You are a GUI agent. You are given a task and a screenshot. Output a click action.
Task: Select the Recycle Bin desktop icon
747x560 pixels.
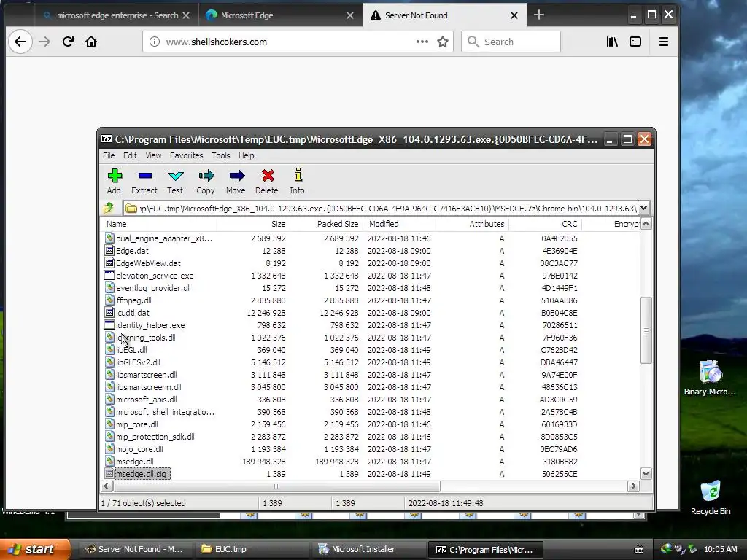[711, 497]
